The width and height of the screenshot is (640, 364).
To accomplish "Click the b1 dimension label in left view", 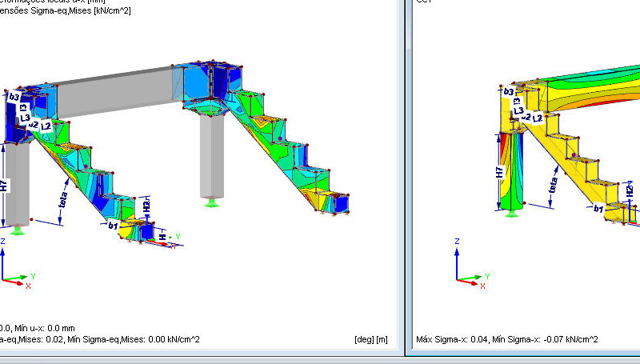I will [x=113, y=225].
